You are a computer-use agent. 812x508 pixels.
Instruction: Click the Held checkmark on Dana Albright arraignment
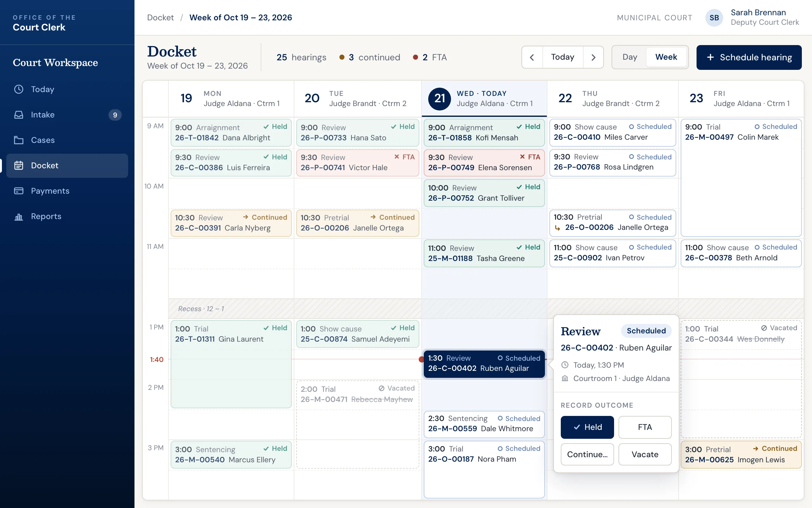[x=266, y=127]
